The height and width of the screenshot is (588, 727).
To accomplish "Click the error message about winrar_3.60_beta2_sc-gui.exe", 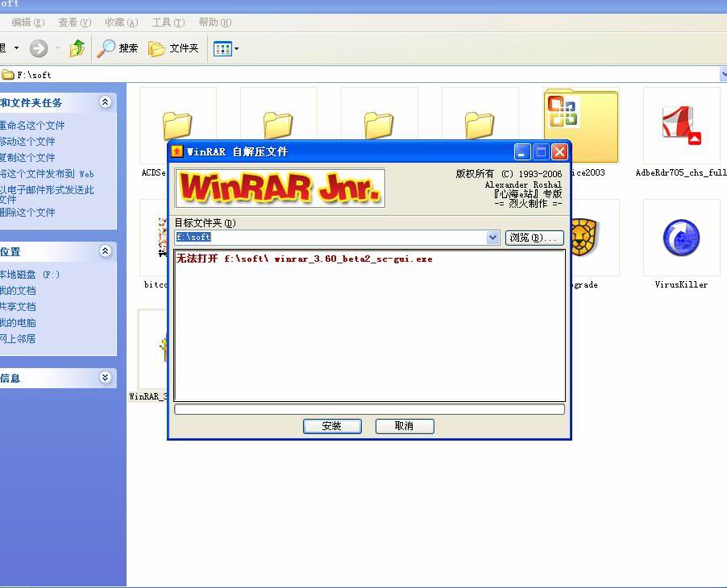I will (x=304, y=259).
